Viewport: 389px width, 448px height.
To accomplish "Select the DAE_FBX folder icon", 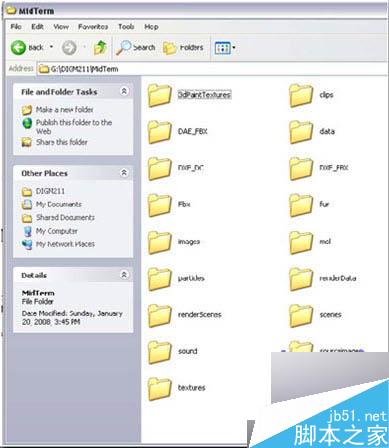I will 160,132.
